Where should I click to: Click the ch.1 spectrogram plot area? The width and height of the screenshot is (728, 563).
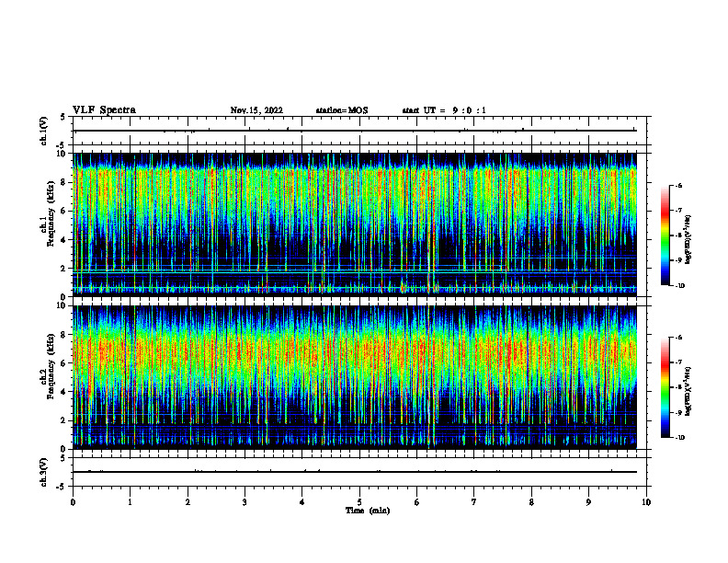pyautogui.click(x=355, y=224)
